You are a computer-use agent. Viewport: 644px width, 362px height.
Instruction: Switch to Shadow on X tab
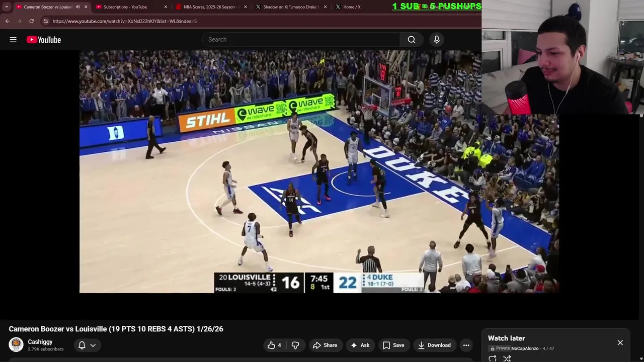(291, 7)
